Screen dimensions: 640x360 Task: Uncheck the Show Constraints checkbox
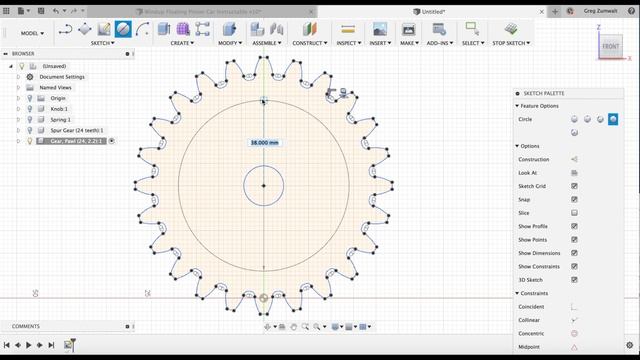(x=574, y=267)
